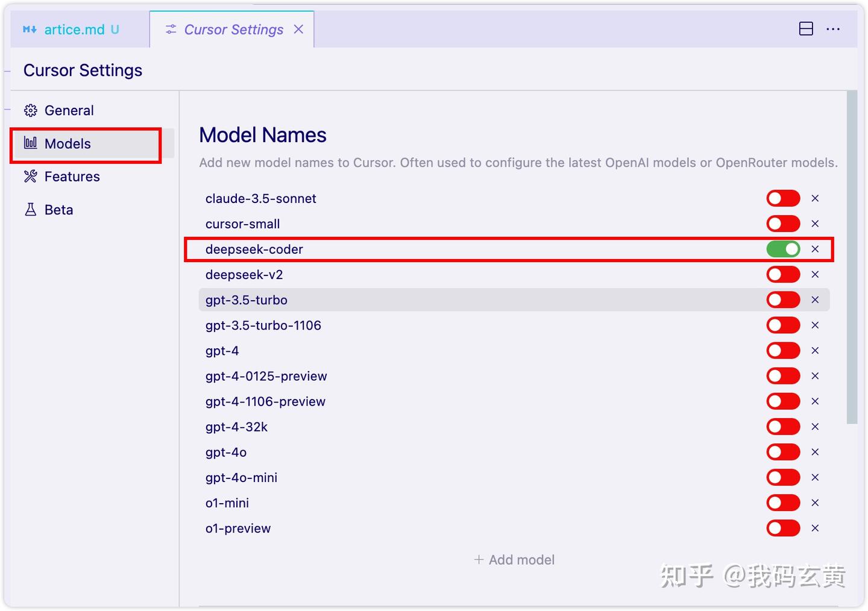Image resolution: width=868 pixels, height=611 pixels.
Task: Open the Features section in sidebar
Action: click(72, 176)
